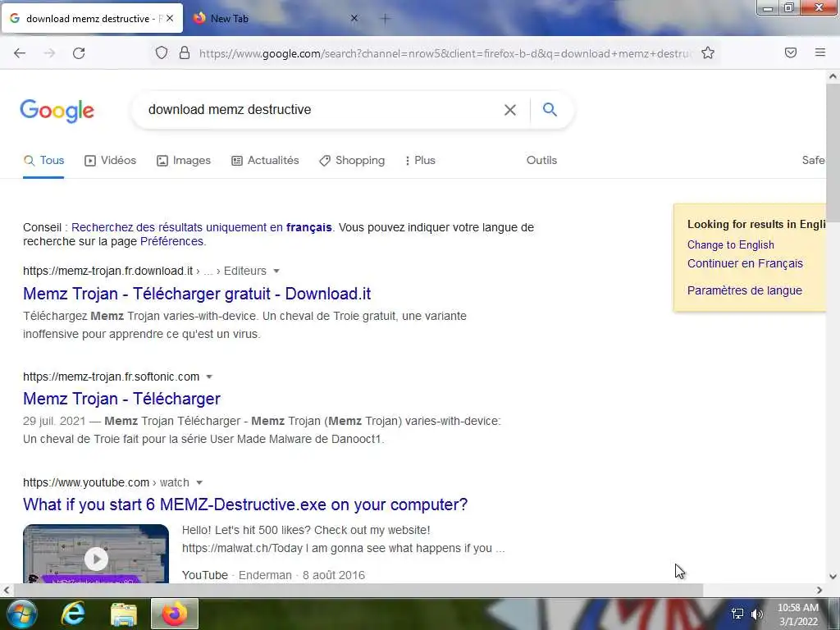Image resolution: width=840 pixels, height=630 pixels.
Task: Clear the Google search box text
Action: click(x=510, y=110)
